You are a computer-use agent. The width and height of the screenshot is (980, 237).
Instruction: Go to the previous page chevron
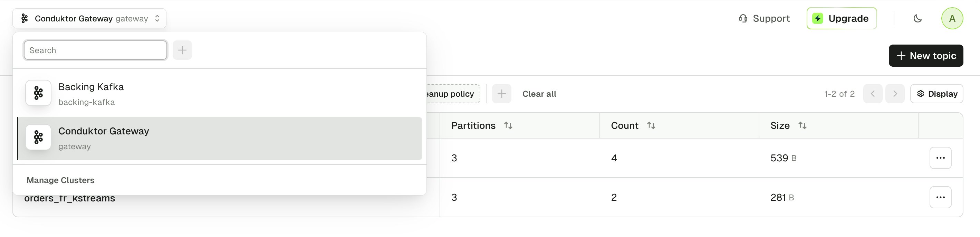pyautogui.click(x=873, y=94)
